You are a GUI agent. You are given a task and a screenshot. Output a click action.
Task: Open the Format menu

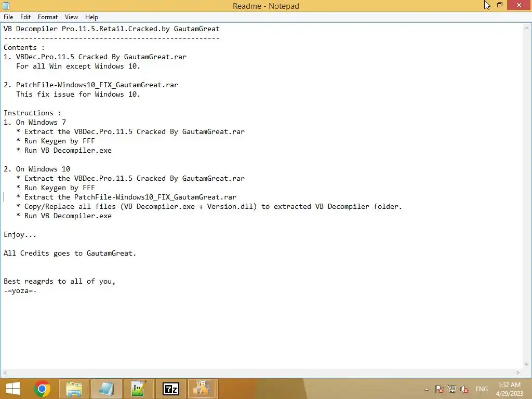pos(47,17)
